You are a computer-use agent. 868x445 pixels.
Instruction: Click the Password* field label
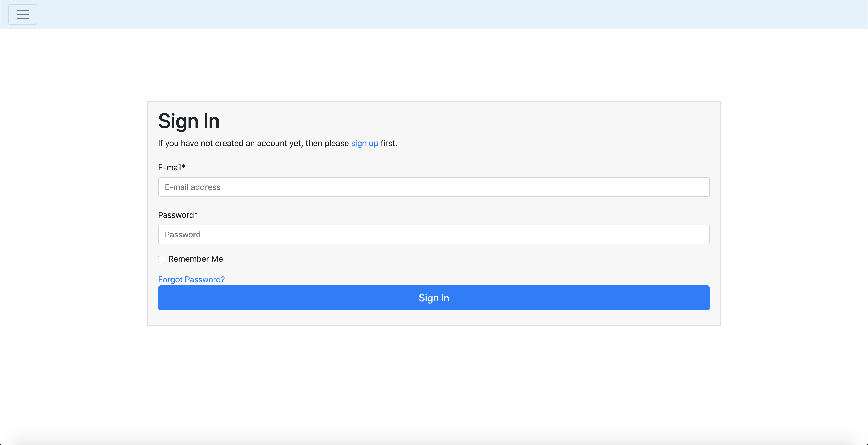178,215
